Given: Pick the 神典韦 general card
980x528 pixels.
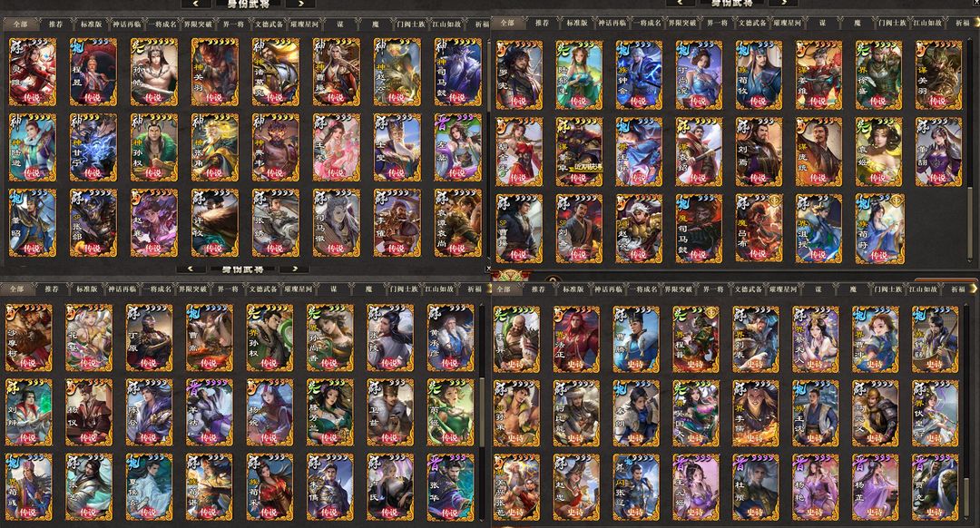Looking at the screenshot, I should [x=276, y=148].
